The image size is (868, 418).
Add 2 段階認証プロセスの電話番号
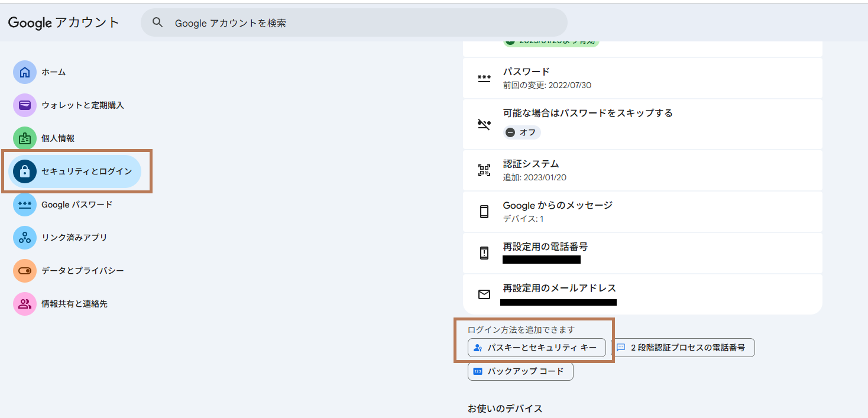tap(682, 348)
